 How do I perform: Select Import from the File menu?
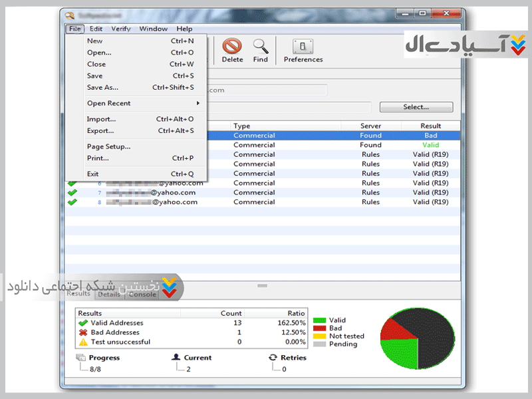(x=101, y=119)
